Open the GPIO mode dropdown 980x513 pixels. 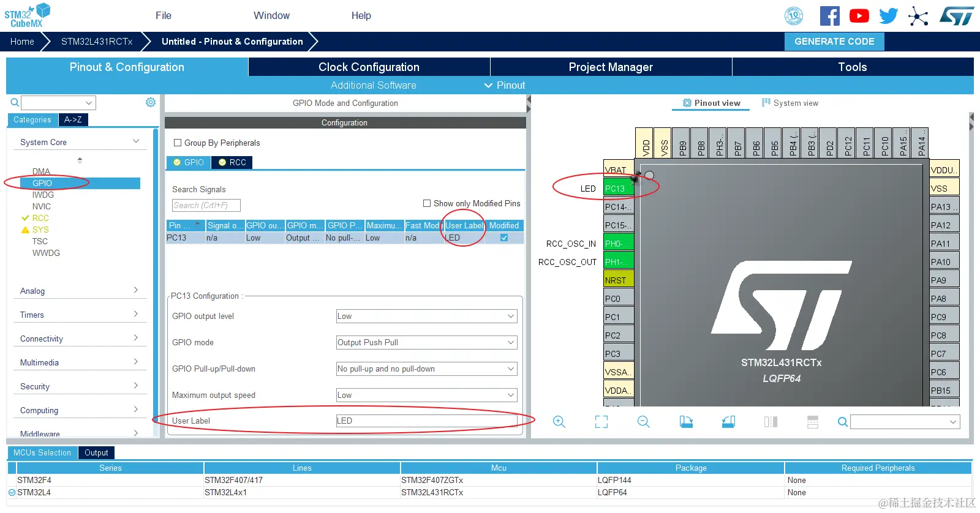pos(426,343)
